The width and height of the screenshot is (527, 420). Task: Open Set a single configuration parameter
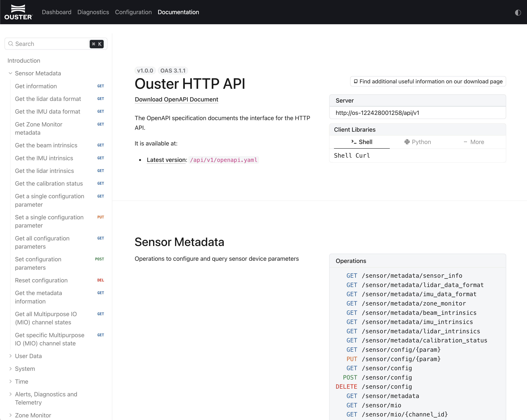(59, 222)
